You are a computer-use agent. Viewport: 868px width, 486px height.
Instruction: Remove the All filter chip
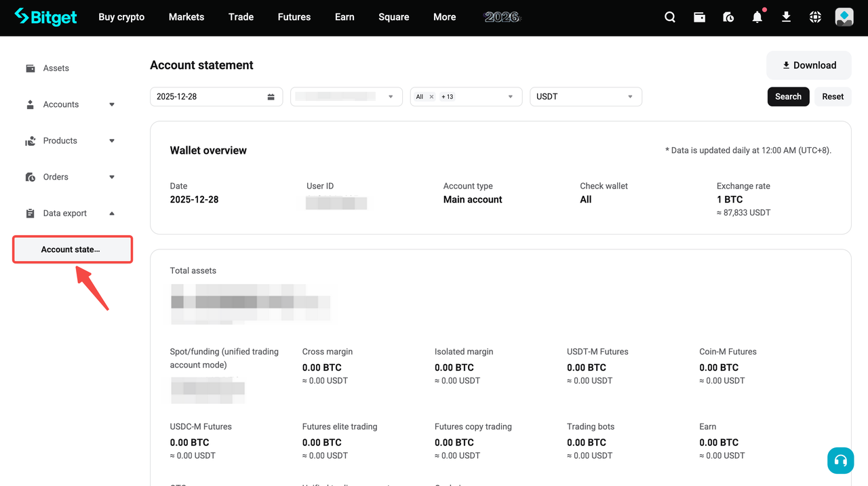431,96
